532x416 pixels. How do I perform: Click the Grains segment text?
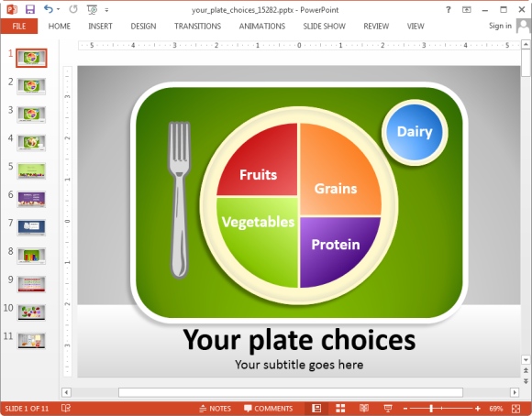coord(336,189)
